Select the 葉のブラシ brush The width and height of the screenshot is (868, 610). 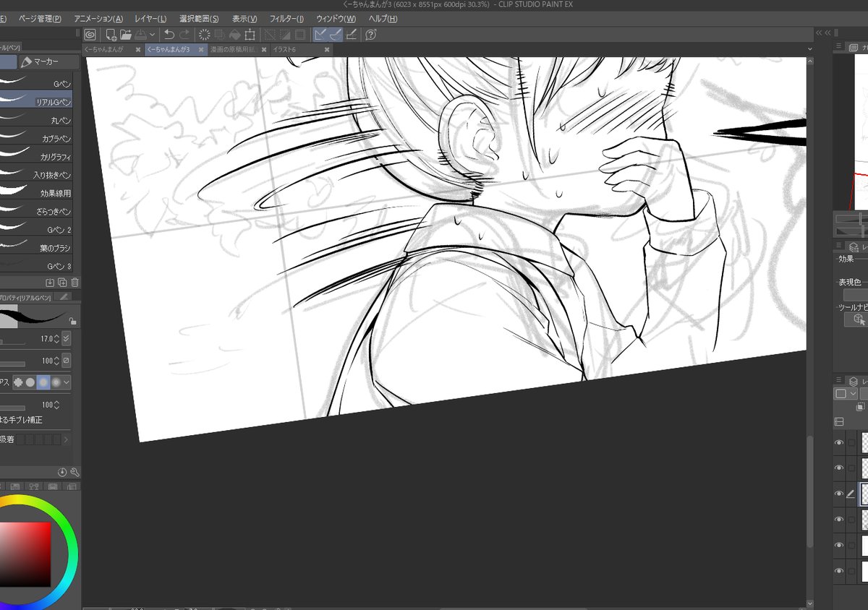[36, 247]
